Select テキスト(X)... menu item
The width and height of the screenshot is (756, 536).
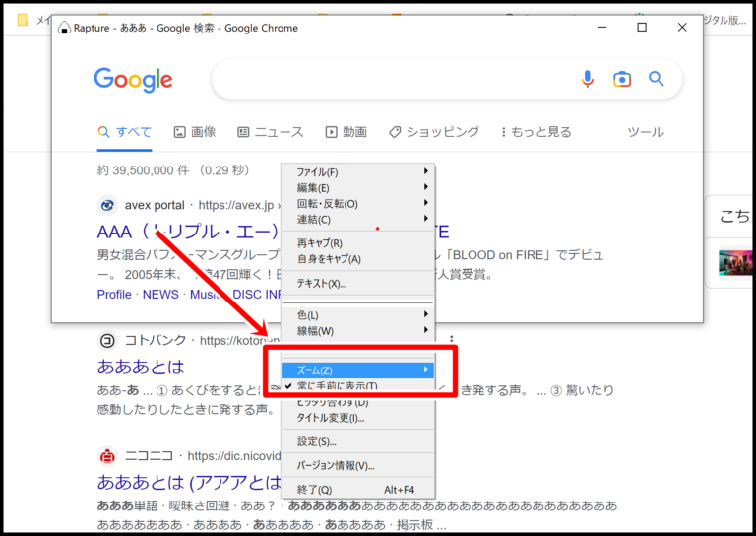tap(357, 283)
